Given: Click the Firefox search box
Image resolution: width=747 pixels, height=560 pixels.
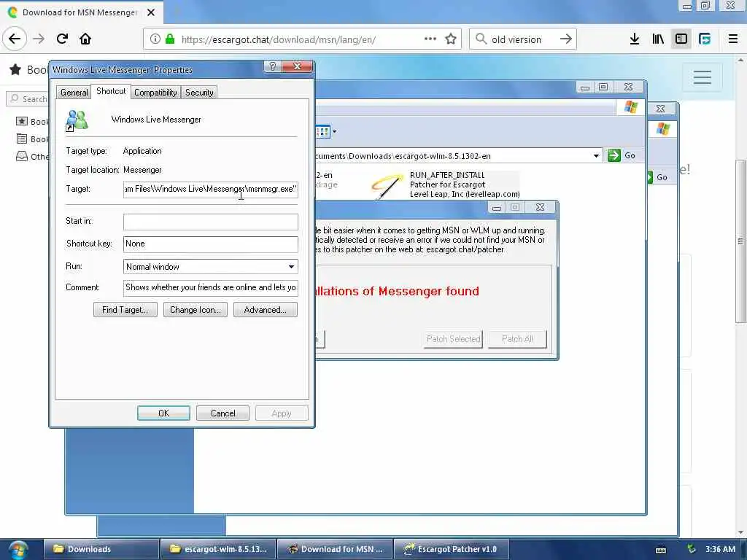Looking at the screenshot, I should (523, 39).
